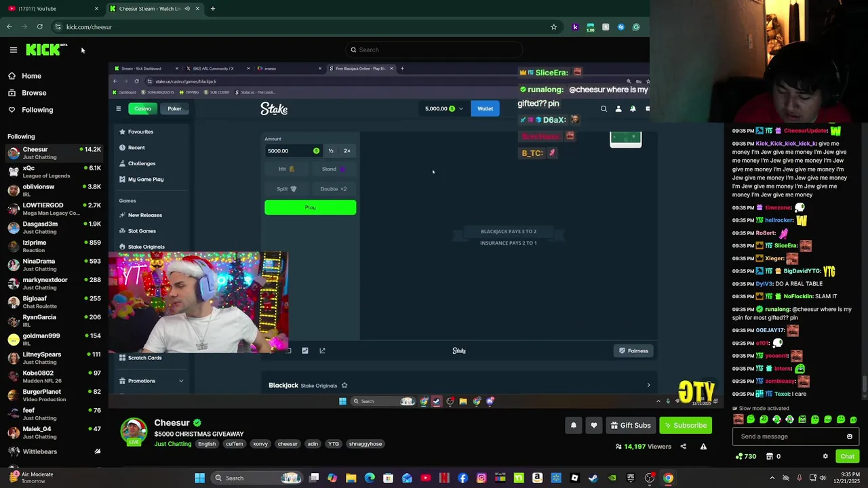Click the share icon next to Viewers
The height and width of the screenshot is (488, 868).
(683, 447)
